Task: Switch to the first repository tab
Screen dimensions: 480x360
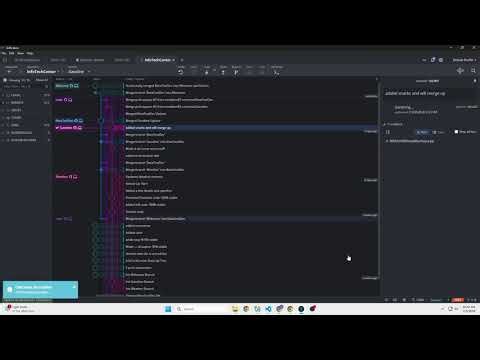Action: 27,60
